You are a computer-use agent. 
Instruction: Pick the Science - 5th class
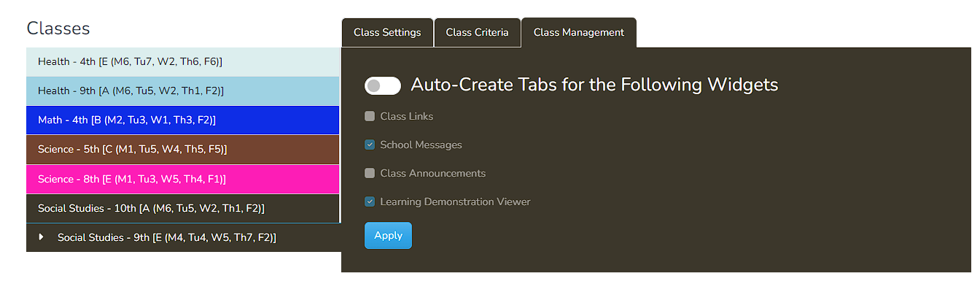click(x=182, y=150)
